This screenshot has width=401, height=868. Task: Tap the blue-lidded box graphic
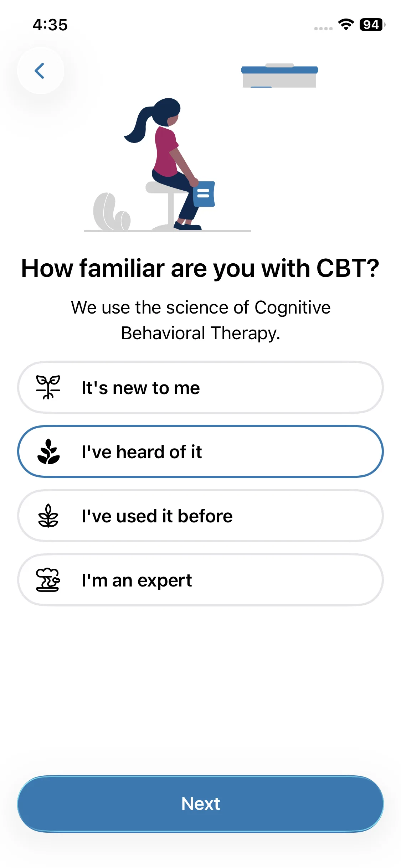click(279, 76)
